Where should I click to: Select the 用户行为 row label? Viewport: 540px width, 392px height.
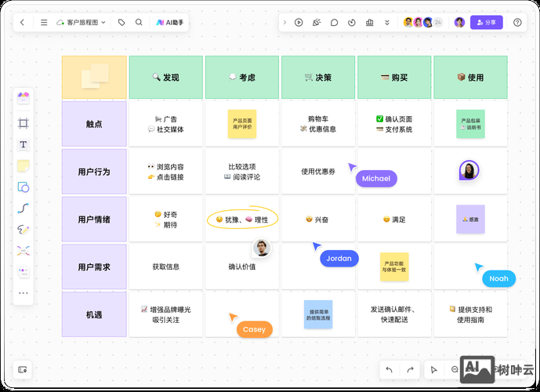click(x=94, y=172)
